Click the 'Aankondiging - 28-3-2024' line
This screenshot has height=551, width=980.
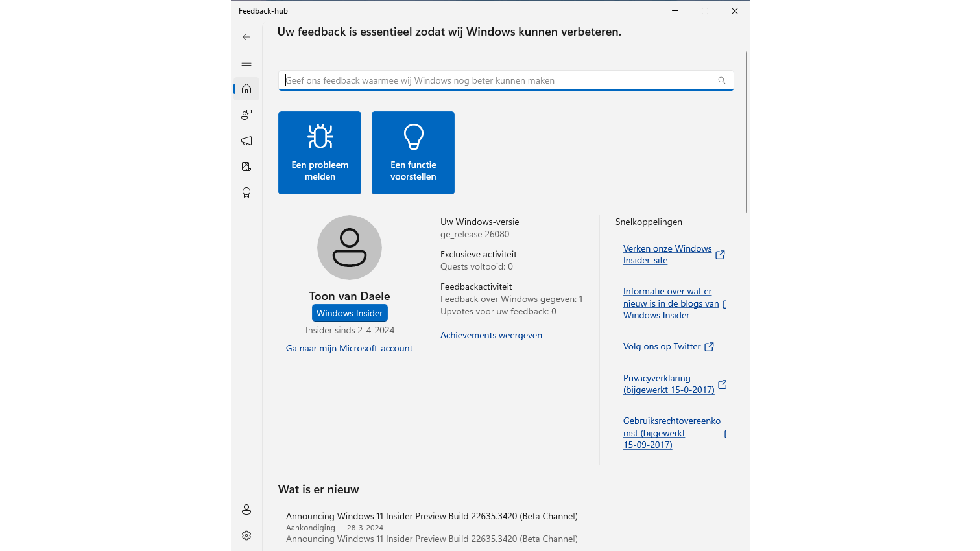[x=335, y=528]
